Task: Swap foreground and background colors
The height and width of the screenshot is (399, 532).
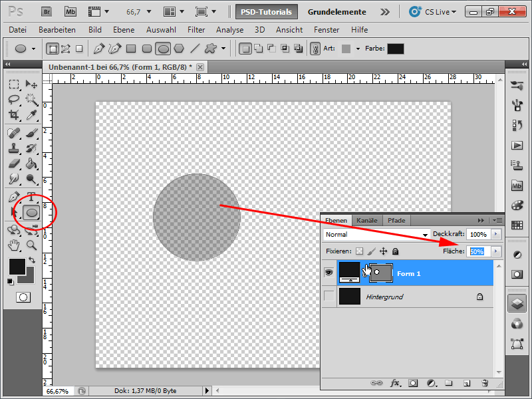Action: point(32,261)
